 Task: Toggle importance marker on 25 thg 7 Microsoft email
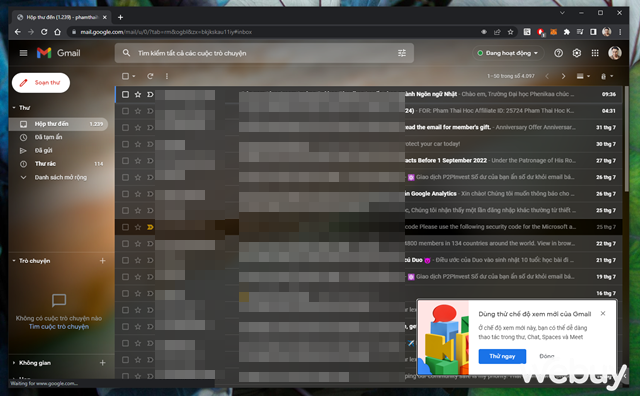[x=150, y=227]
